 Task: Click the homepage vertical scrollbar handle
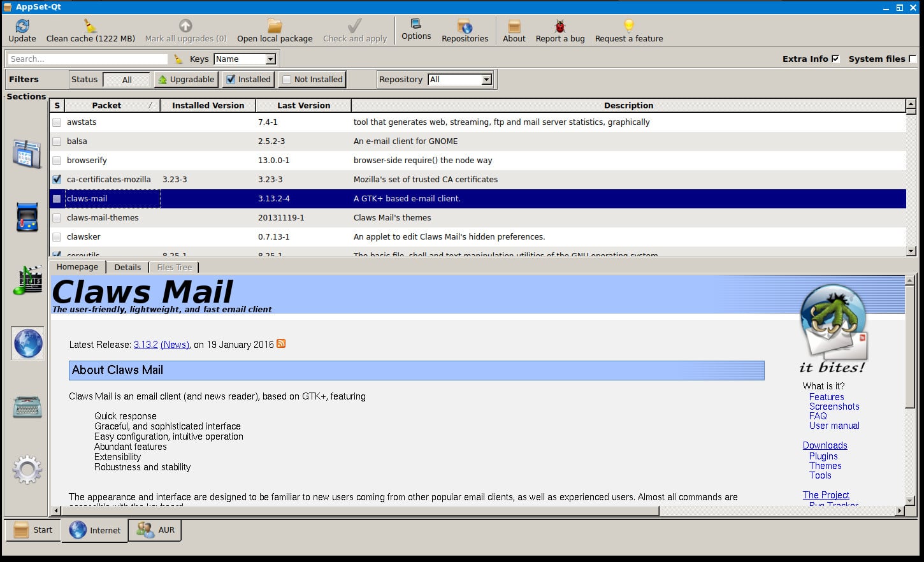click(910, 346)
